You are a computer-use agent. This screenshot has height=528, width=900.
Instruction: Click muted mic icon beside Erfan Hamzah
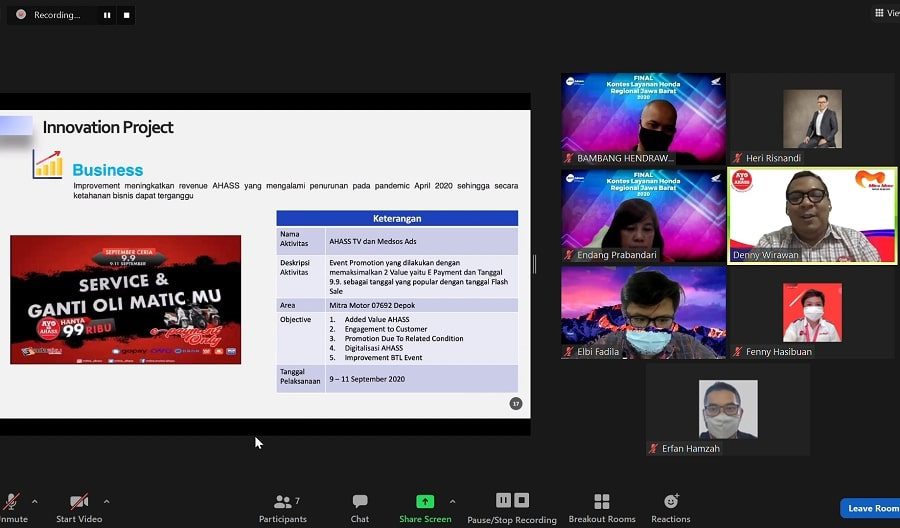click(653, 449)
